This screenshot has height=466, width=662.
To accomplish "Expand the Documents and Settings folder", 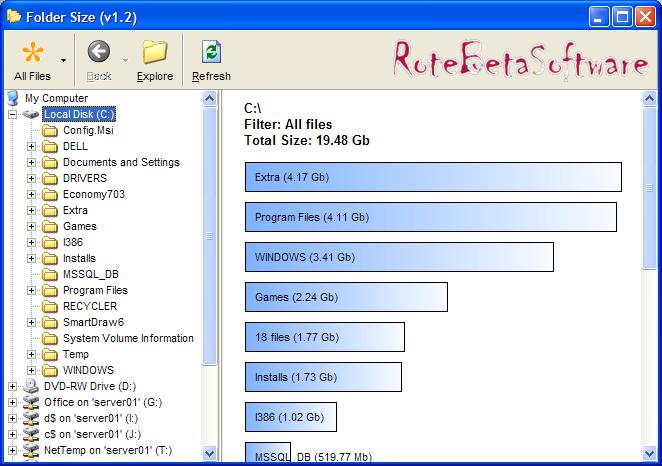I will 31,162.
